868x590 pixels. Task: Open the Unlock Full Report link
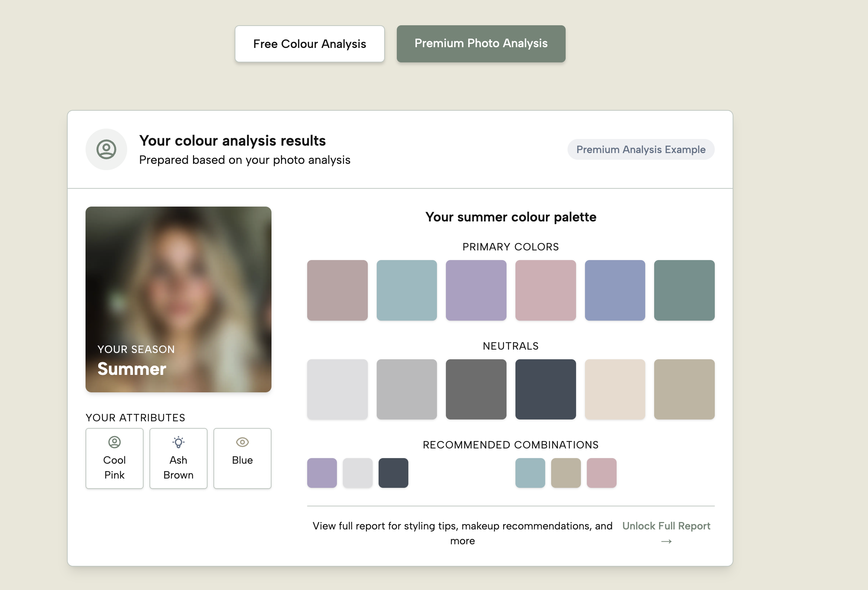point(666,525)
